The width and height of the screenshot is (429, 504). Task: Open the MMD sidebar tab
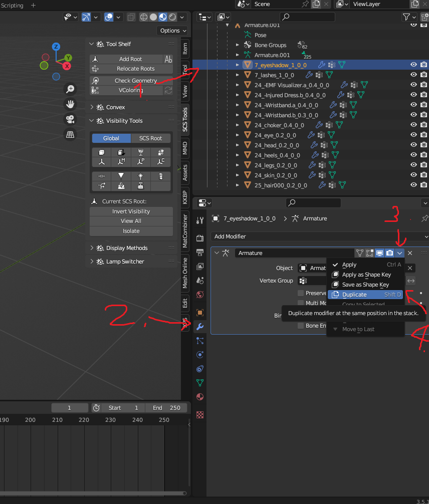point(185,148)
